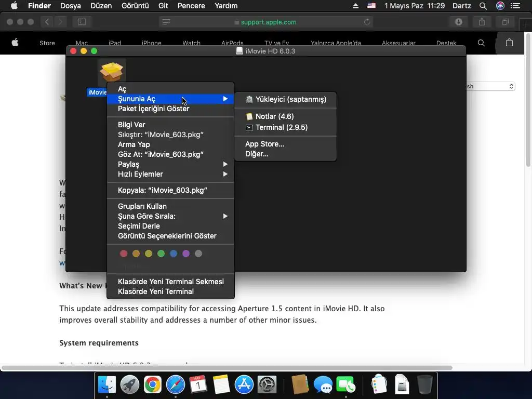Screen dimensions: 532x399
Task: Open with Yükleyici (saptanmış)
Action: [x=285, y=99]
